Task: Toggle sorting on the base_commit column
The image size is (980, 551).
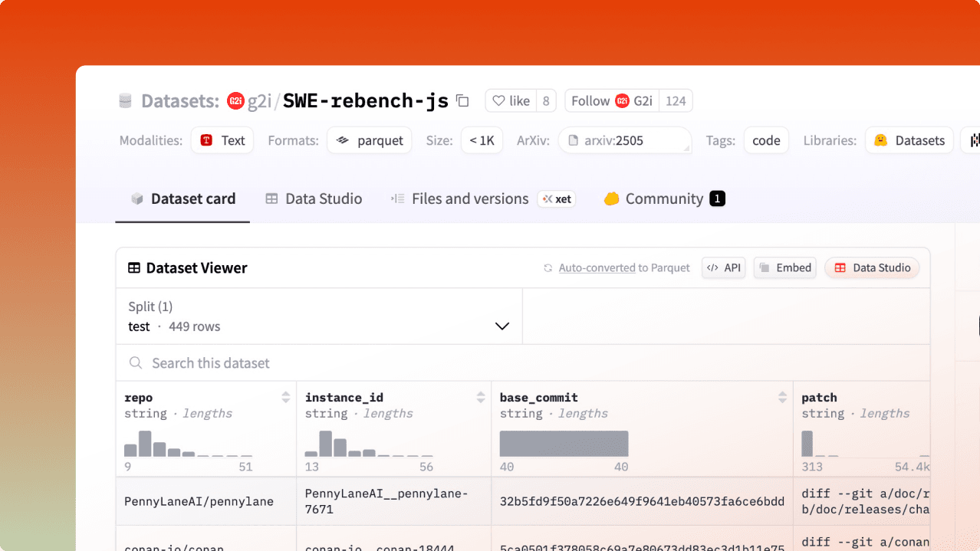Action: (782, 397)
